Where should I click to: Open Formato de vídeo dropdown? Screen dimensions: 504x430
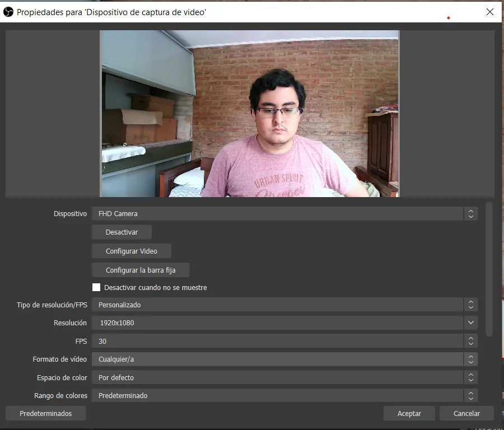(278, 359)
